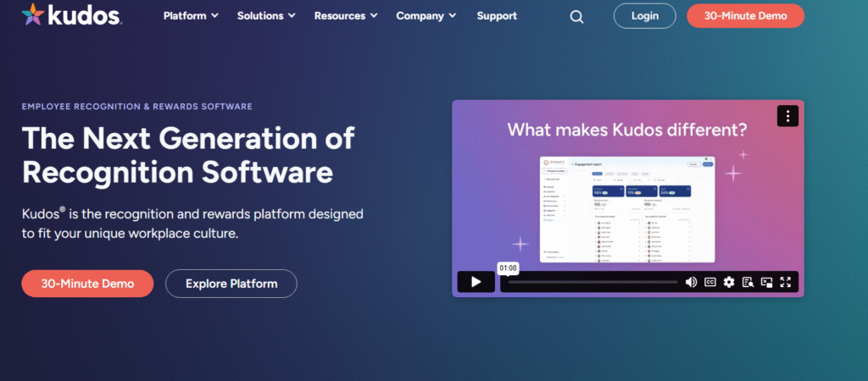
Task: Expand the Platform dropdown menu
Action: 191,16
